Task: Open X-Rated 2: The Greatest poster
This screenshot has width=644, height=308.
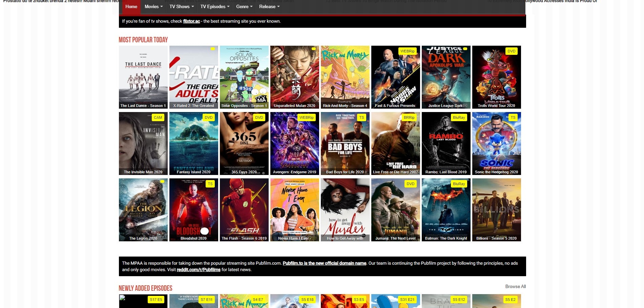Action: point(194,77)
